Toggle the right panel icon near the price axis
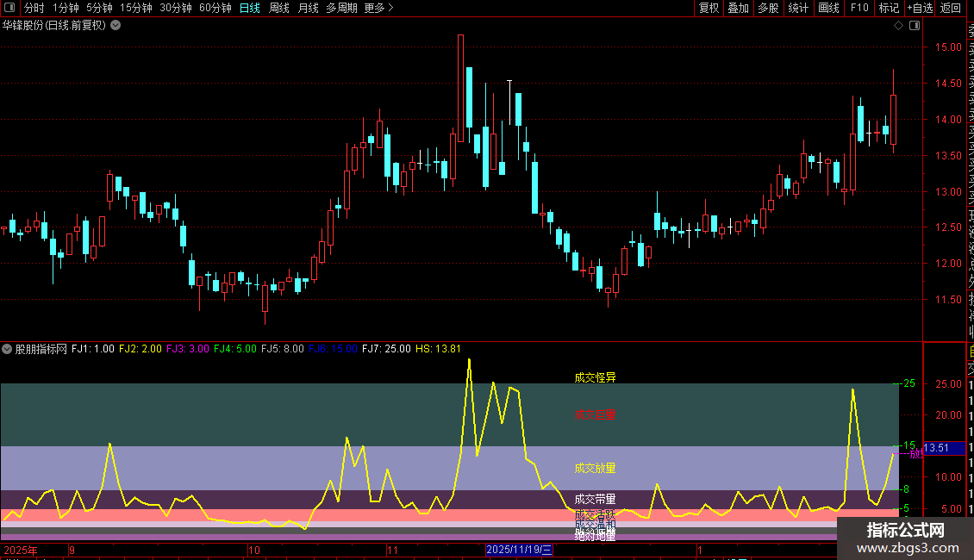 pyautogui.click(x=915, y=26)
